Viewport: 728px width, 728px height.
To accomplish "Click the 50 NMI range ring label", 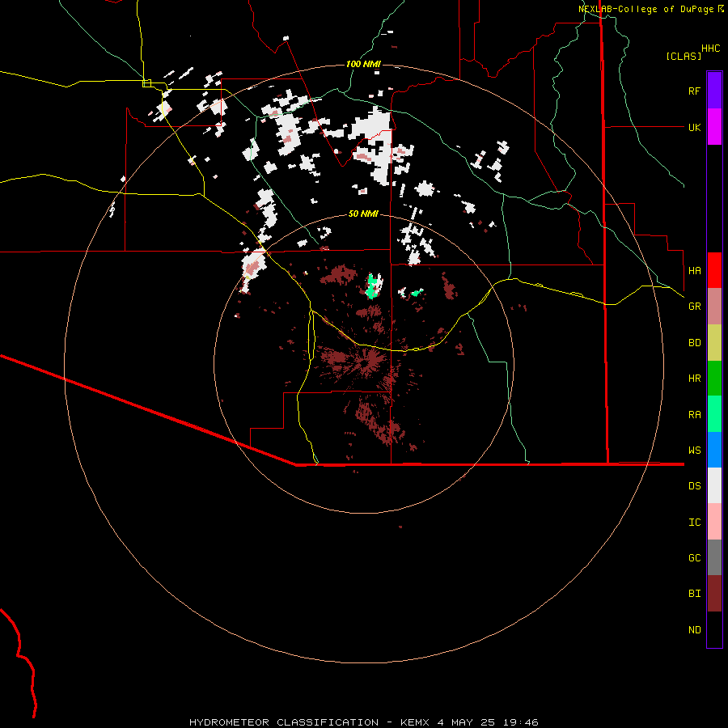I will click(363, 214).
